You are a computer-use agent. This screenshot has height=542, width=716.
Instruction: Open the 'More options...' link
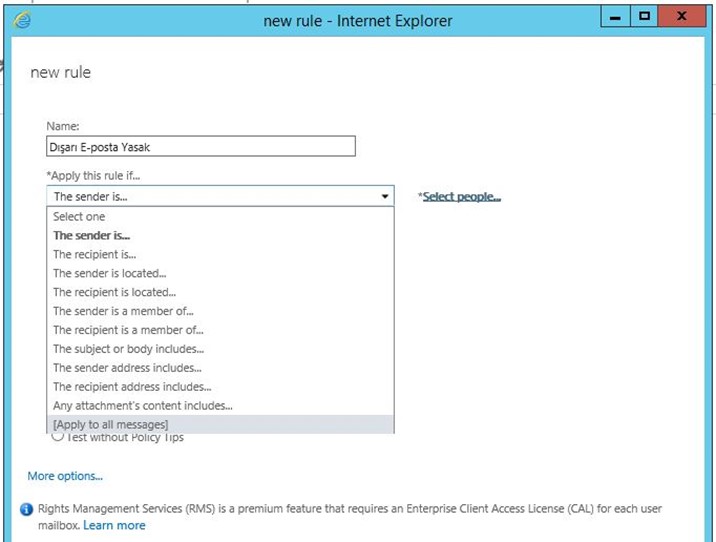65,476
